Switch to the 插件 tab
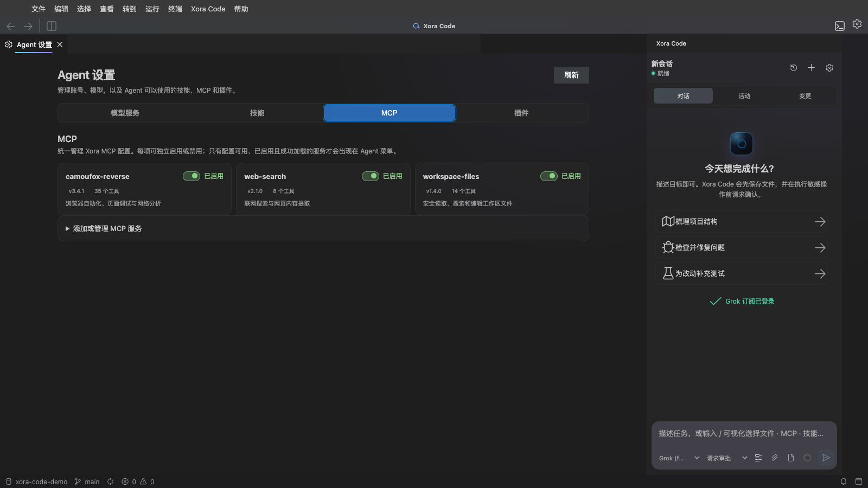Viewport: 868px width, 488px height. [521, 113]
